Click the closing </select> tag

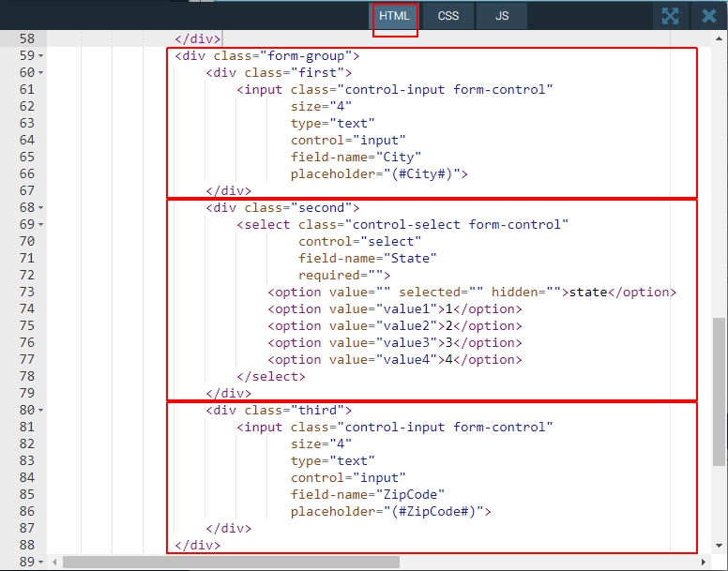pyautogui.click(x=271, y=377)
